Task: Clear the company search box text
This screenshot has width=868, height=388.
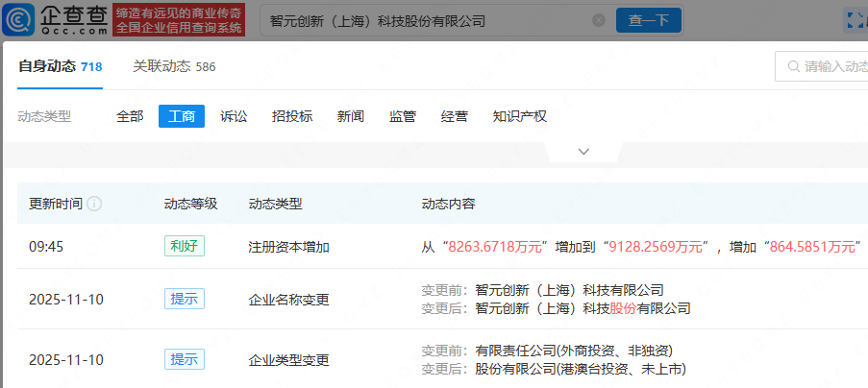Action: pos(598,20)
